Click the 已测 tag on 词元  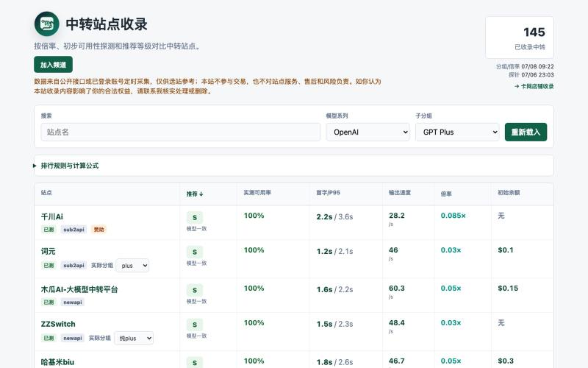[x=49, y=266]
